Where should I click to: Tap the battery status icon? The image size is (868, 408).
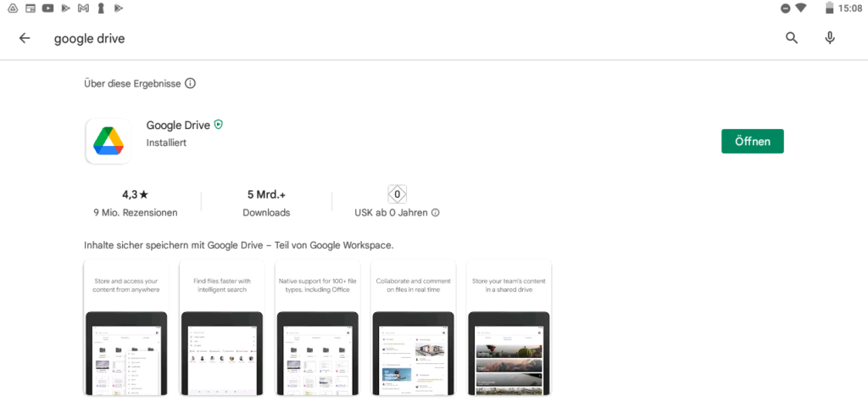[x=829, y=8]
